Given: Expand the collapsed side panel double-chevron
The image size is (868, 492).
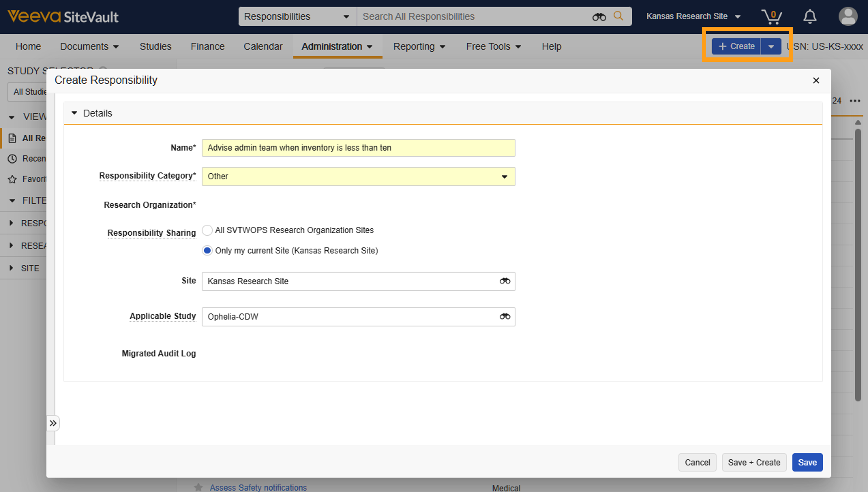Looking at the screenshot, I should (x=53, y=423).
